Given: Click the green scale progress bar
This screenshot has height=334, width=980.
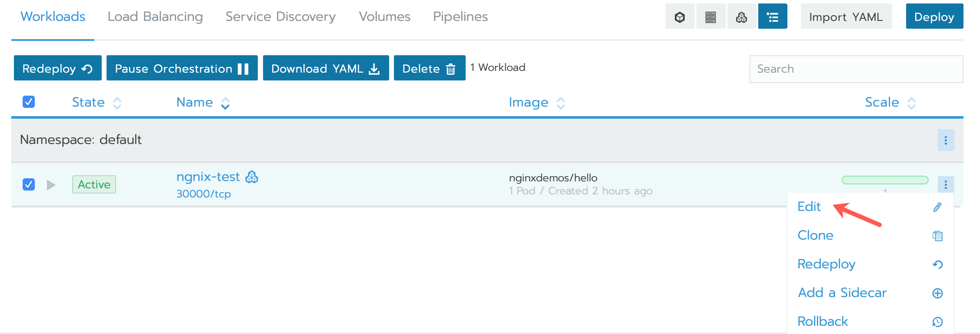Looking at the screenshot, I should point(885,180).
